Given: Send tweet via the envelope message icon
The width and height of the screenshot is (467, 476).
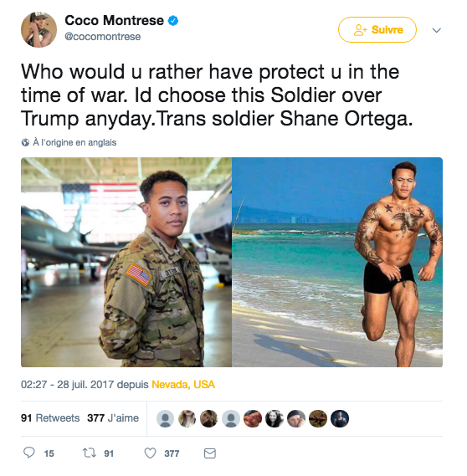Looking at the screenshot, I should [210, 453].
